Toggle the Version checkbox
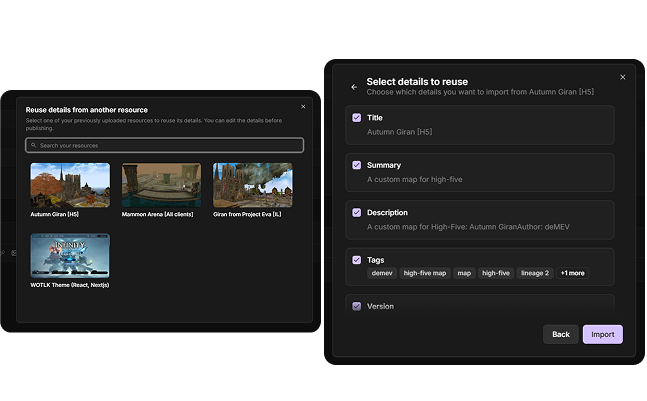647x401 pixels. pos(357,306)
